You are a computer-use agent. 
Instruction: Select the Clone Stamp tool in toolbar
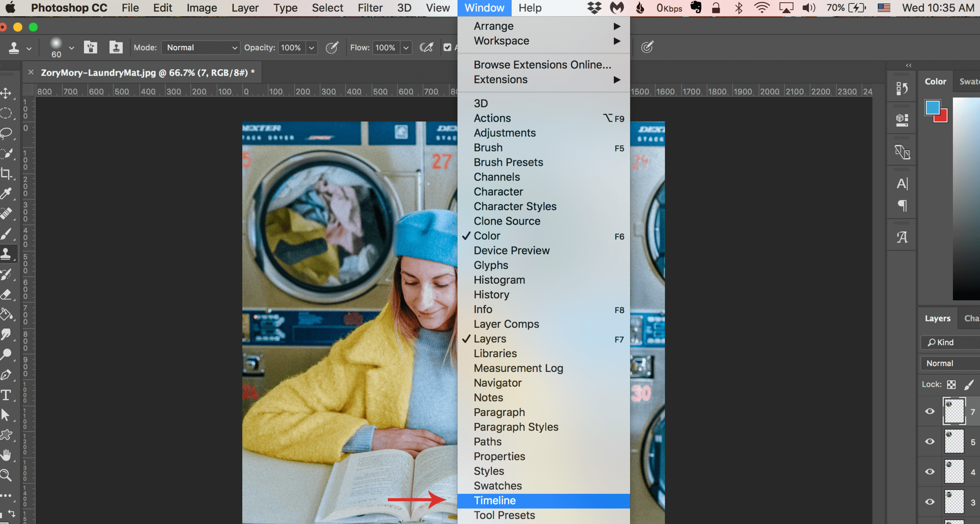tap(6, 254)
